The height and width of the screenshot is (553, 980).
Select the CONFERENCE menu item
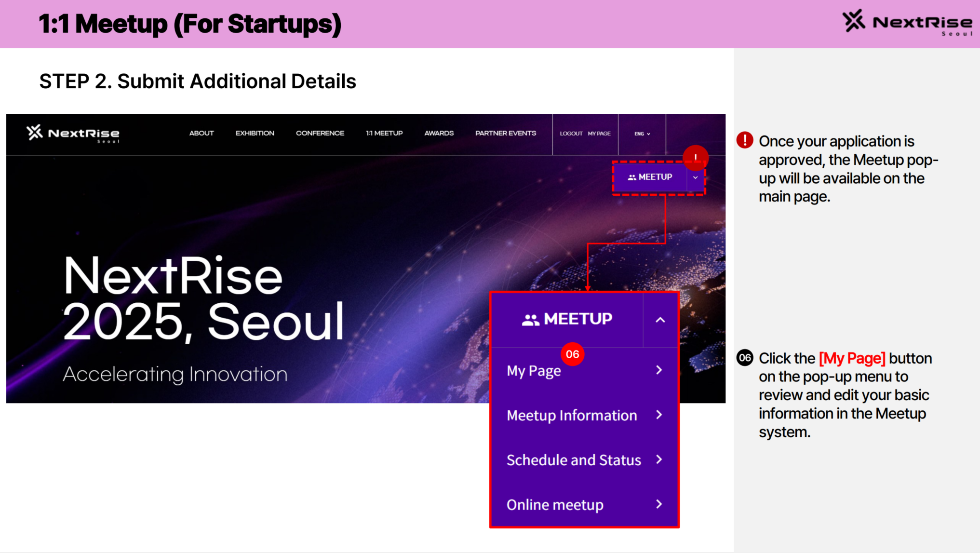pos(320,133)
